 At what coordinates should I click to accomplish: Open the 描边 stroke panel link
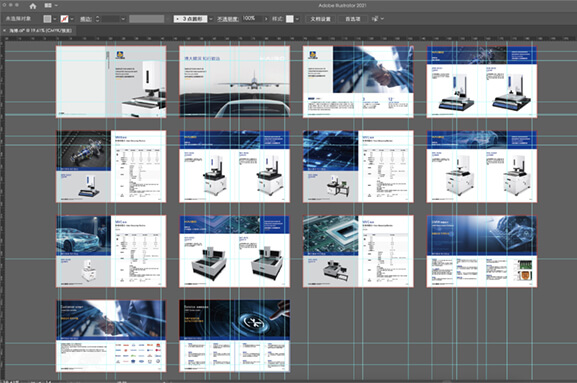85,19
